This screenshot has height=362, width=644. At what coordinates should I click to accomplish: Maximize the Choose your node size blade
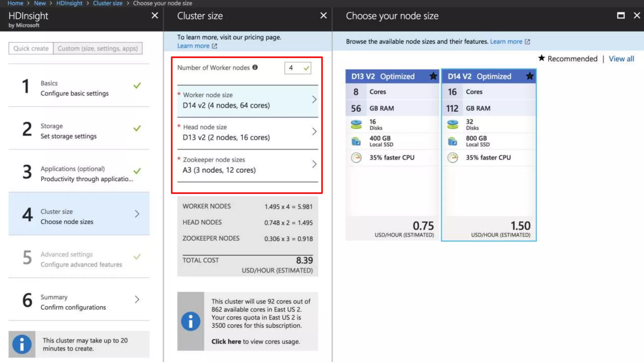coord(621,15)
